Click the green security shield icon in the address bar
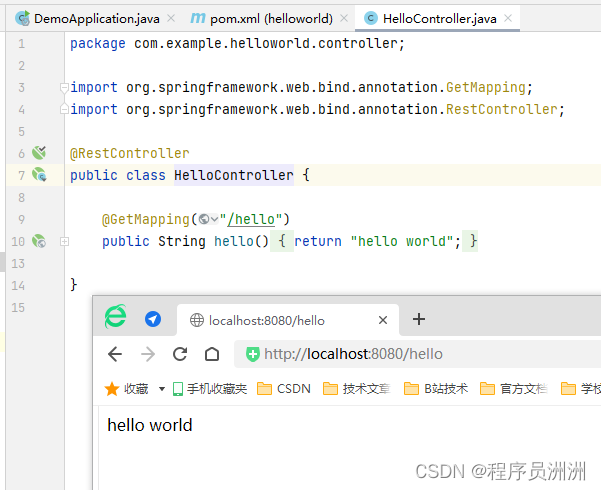The image size is (601, 490). [x=253, y=354]
